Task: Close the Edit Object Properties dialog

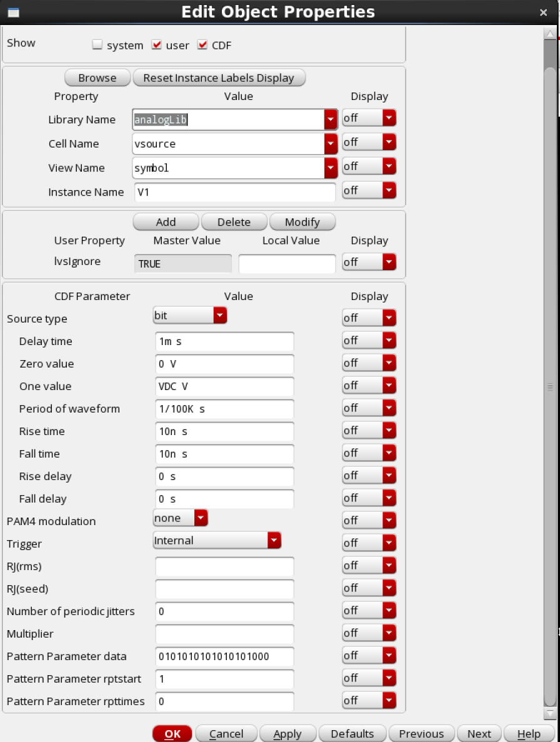Action: tap(542, 13)
